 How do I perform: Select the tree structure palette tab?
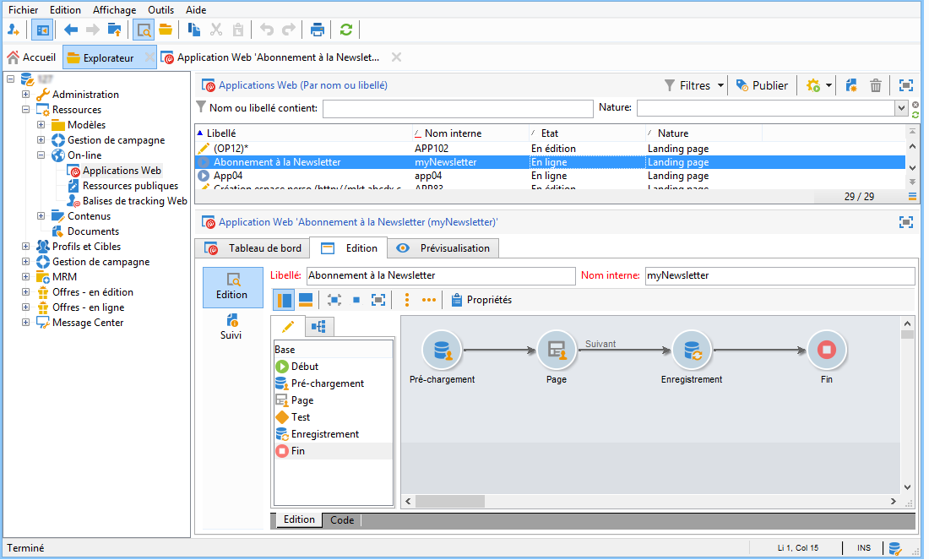pyautogui.click(x=319, y=327)
